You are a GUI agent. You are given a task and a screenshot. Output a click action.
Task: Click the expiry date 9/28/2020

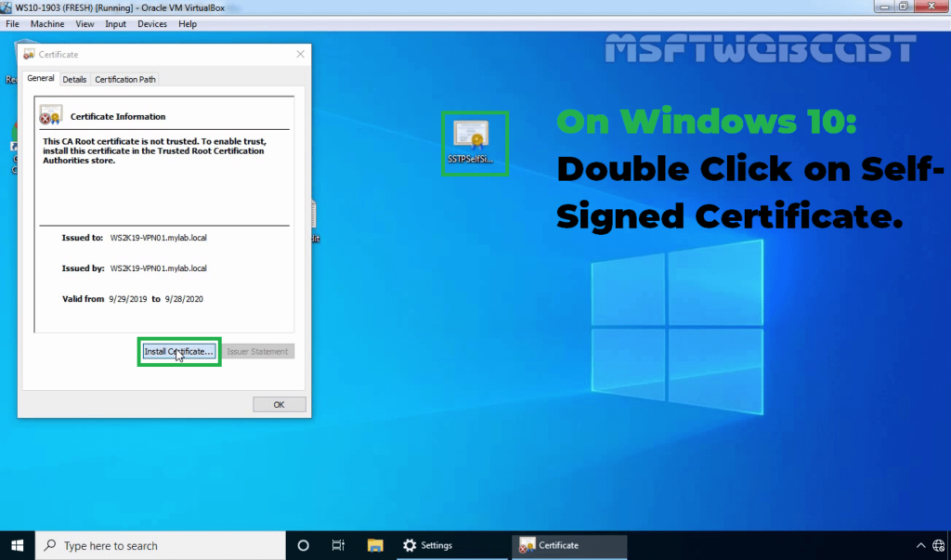click(184, 299)
